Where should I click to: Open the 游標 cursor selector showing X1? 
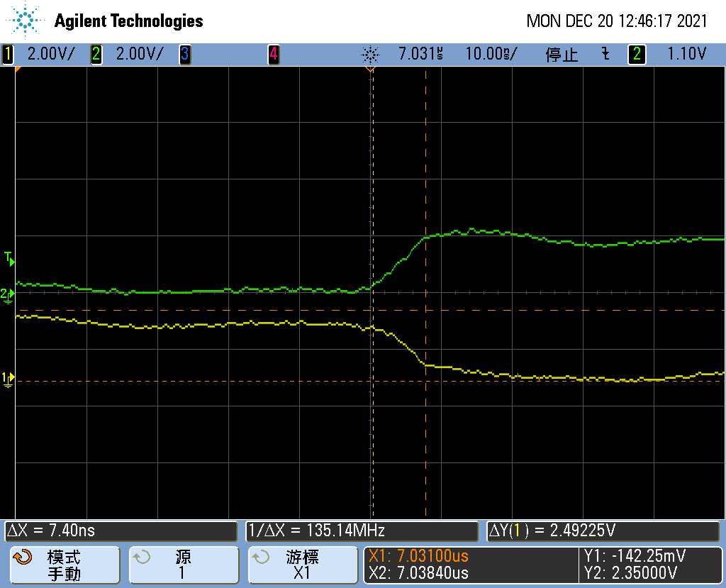303,565
